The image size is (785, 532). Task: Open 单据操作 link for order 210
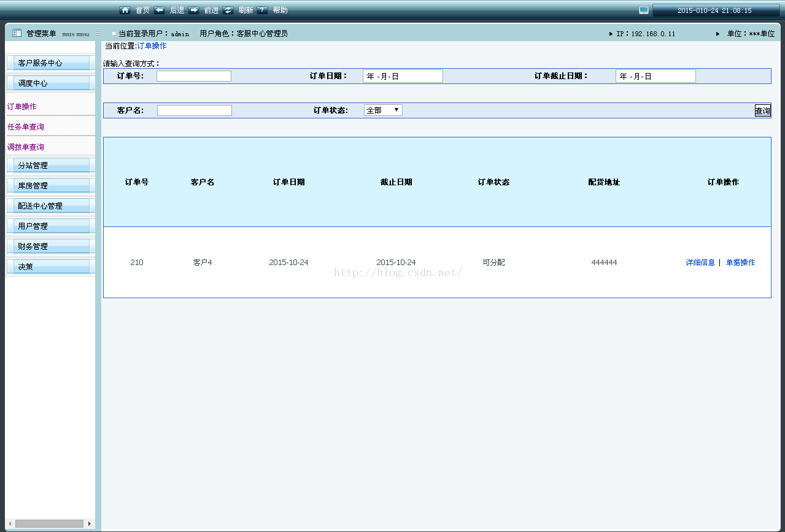(740, 263)
